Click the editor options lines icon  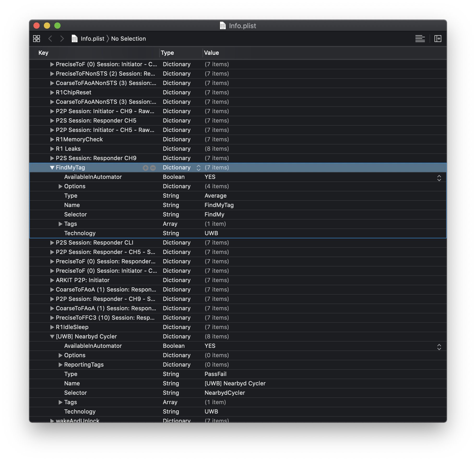[420, 39]
